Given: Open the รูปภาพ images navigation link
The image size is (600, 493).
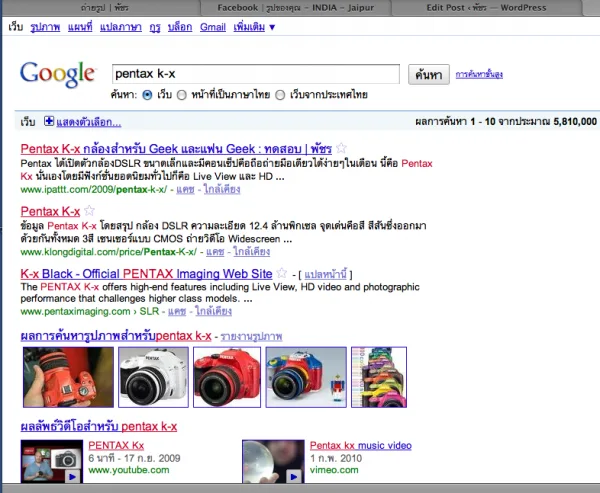Looking at the screenshot, I should 45,27.
